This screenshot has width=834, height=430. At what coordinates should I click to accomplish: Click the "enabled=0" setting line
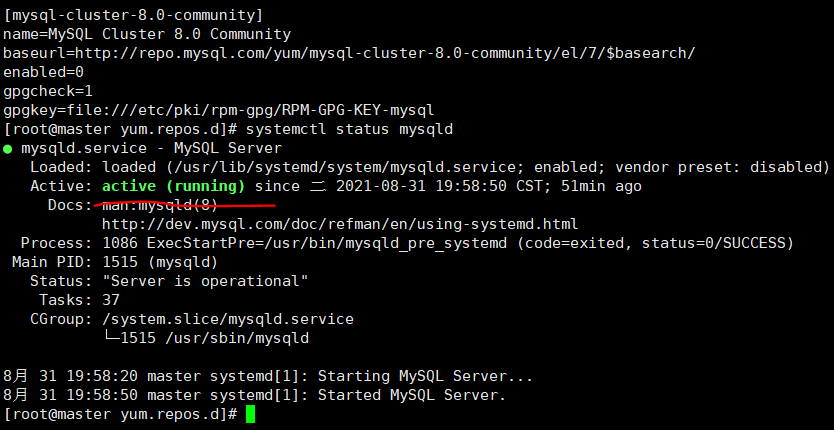pos(43,72)
